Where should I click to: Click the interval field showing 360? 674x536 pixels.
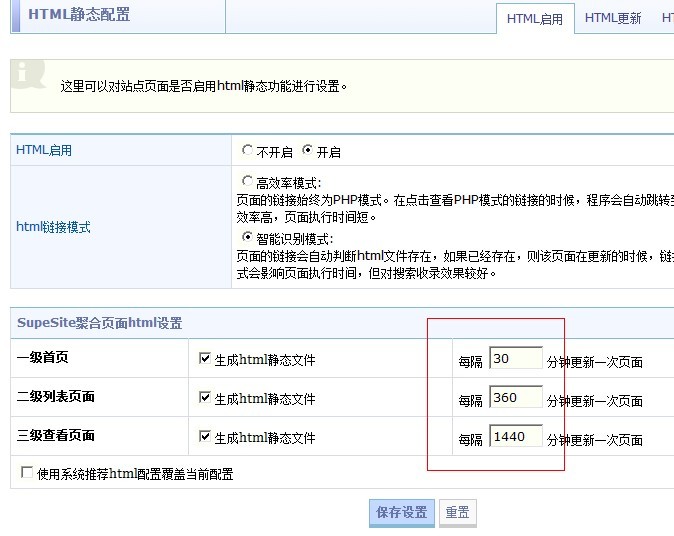(x=516, y=397)
